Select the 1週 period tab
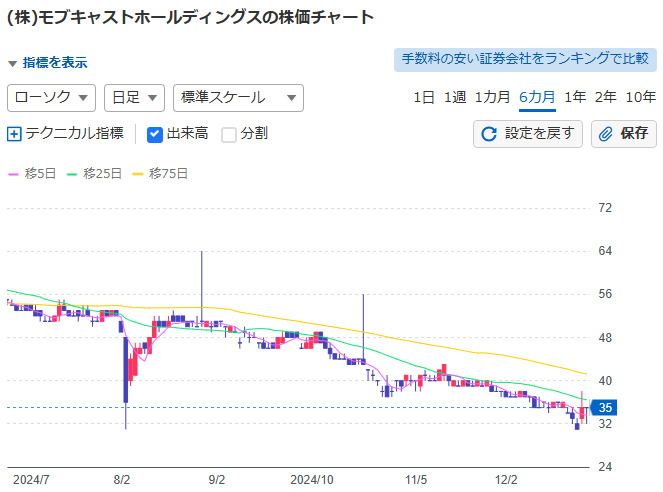The width and height of the screenshot is (663, 492). (455, 98)
